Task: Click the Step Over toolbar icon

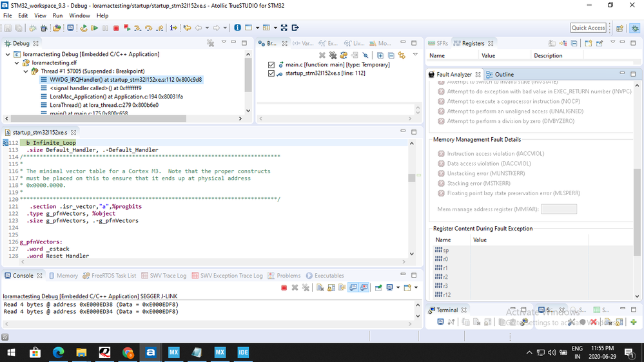Action: click(x=149, y=28)
